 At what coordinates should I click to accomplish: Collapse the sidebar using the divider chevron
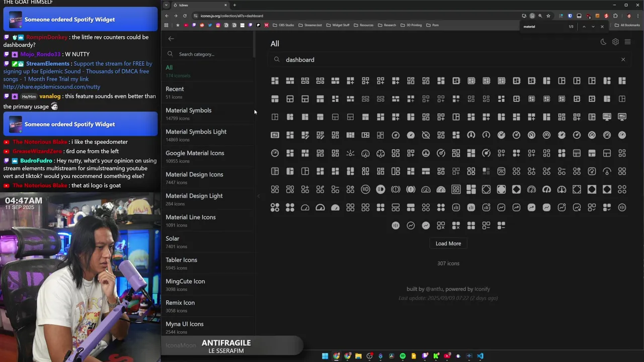[x=258, y=196]
